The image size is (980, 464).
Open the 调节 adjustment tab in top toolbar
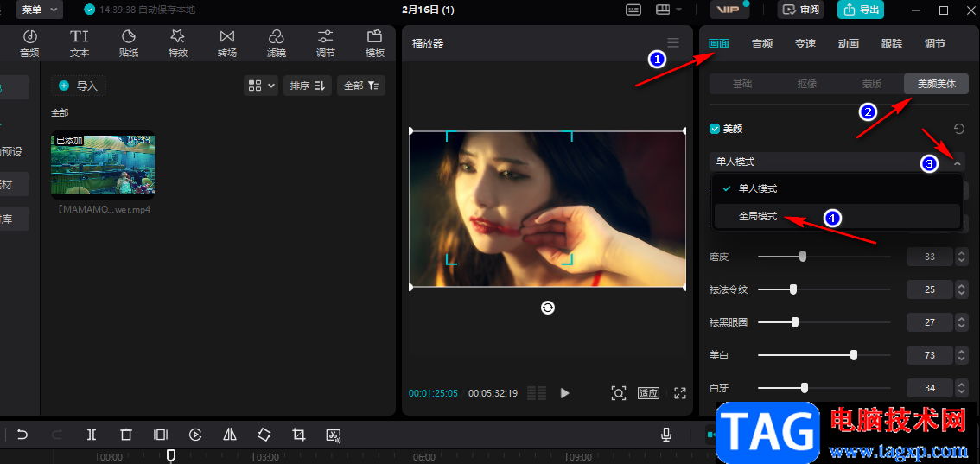(x=326, y=43)
